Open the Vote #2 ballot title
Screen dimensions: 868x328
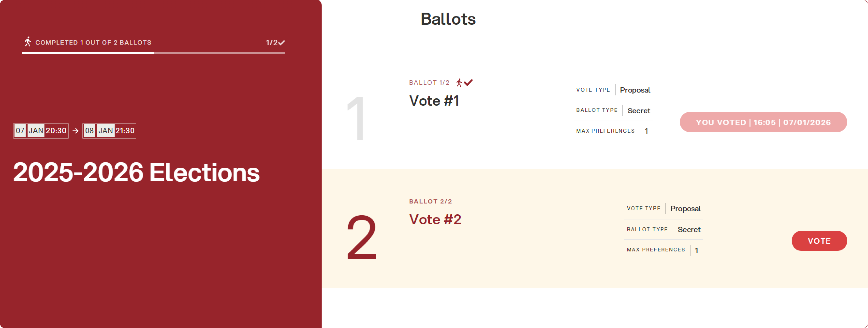tap(435, 220)
